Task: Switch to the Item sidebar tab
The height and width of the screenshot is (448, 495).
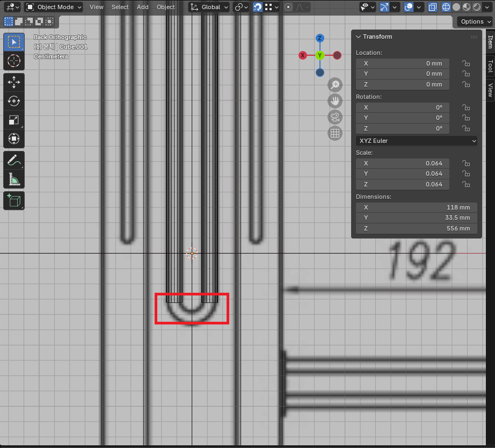Action: pyautogui.click(x=490, y=42)
